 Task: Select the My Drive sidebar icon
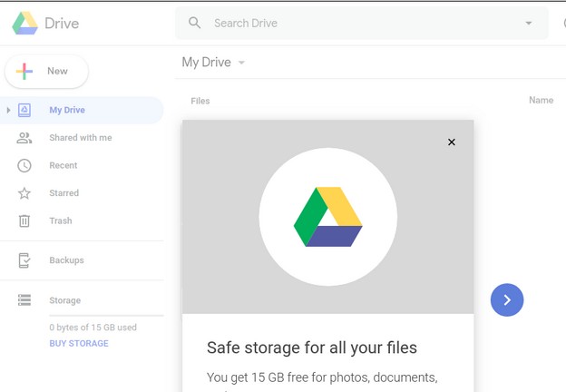[x=24, y=110]
